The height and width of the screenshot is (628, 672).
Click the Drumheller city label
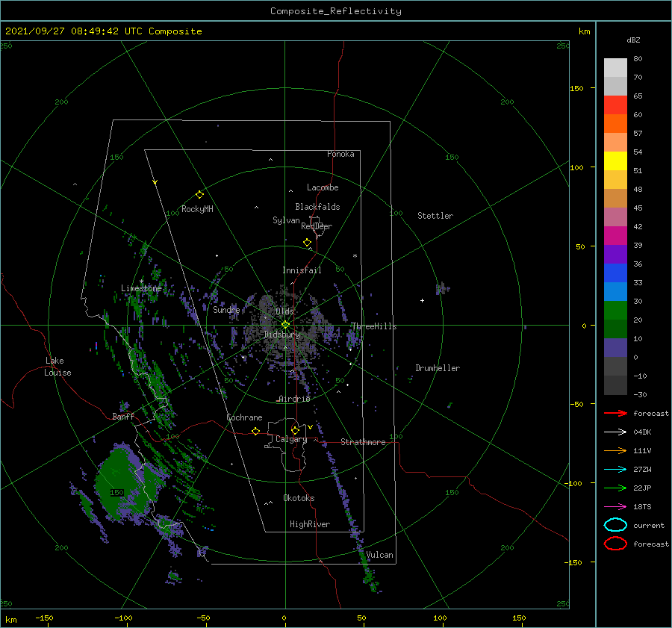pos(438,368)
